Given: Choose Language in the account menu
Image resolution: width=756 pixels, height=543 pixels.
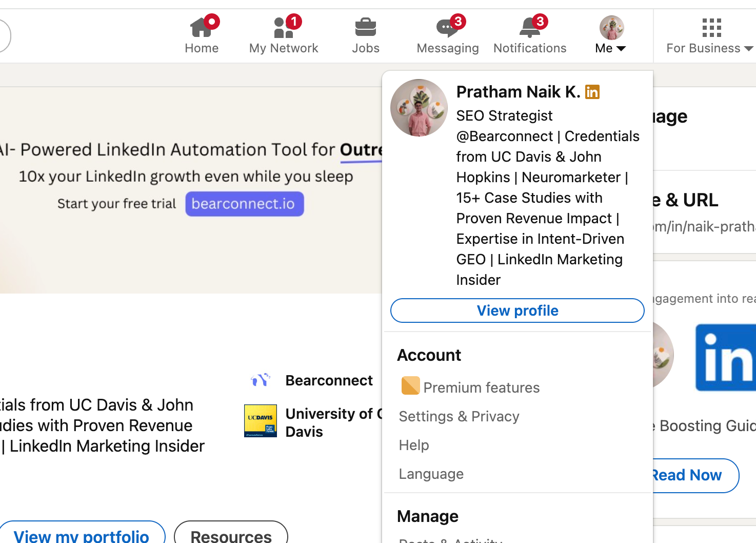Looking at the screenshot, I should pyautogui.click(x=431, y=474).
